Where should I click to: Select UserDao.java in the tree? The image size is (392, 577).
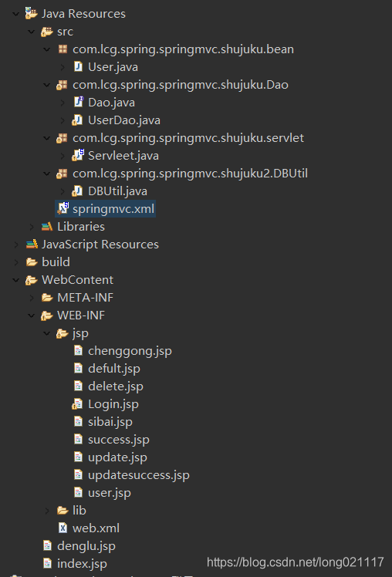124,120
